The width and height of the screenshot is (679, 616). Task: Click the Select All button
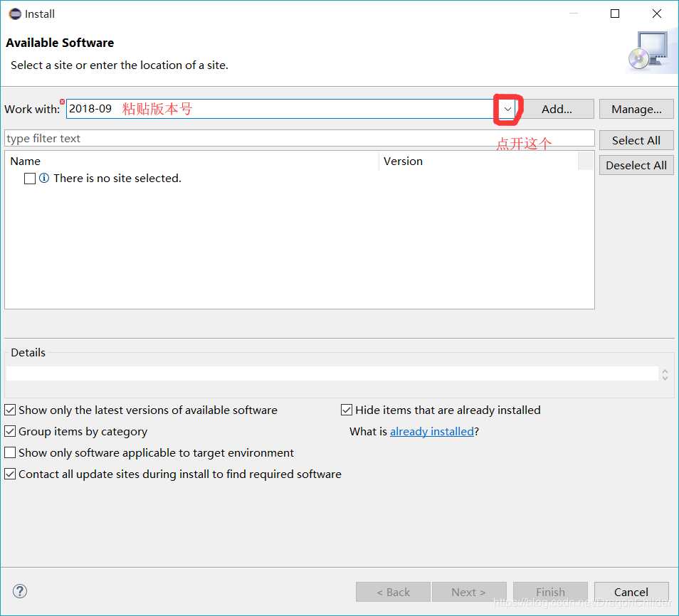click(x=636, y=140)
